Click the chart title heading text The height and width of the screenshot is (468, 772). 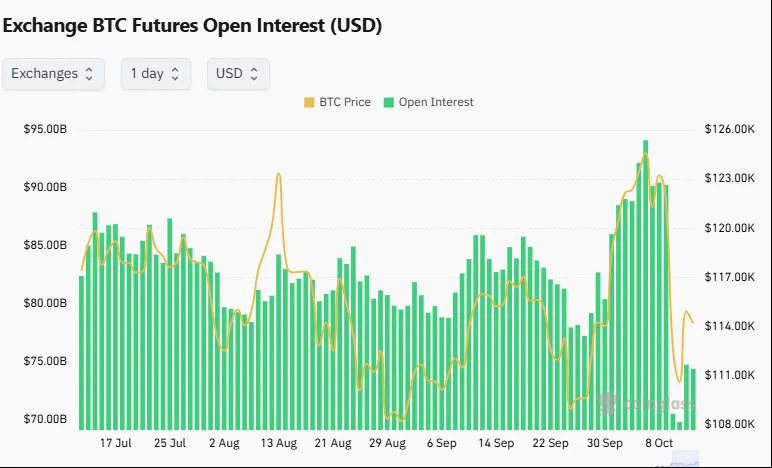pos(192,26)
